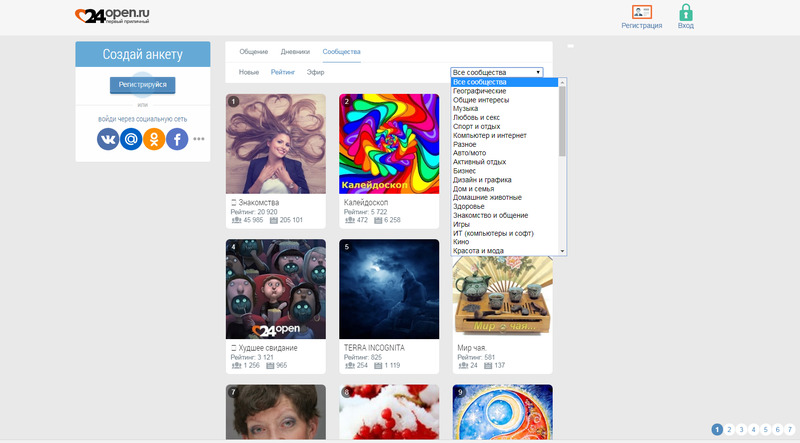Go to page 4 of communities
This screenshot has width=800, height=443.
coord(753,430)
